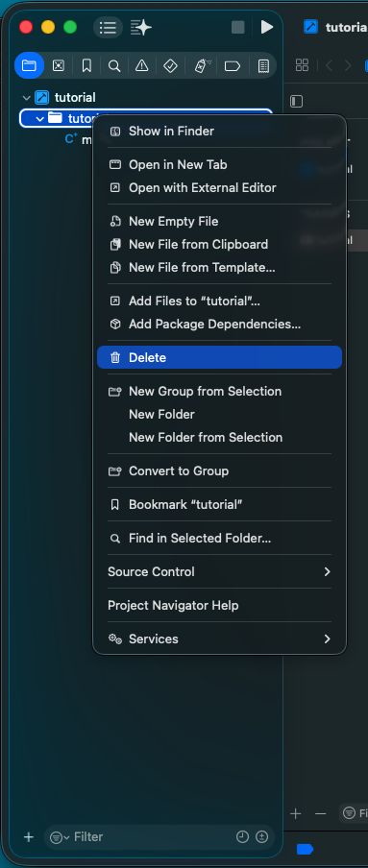
Task: Expand the Services submenu
Action: tap(219, 639)
